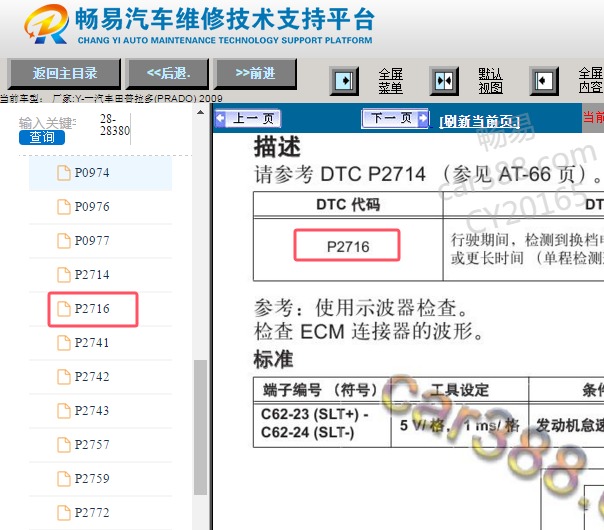Click the document icon beside P0974
This screenshot has height=530, width=604.
pos(64,173)
